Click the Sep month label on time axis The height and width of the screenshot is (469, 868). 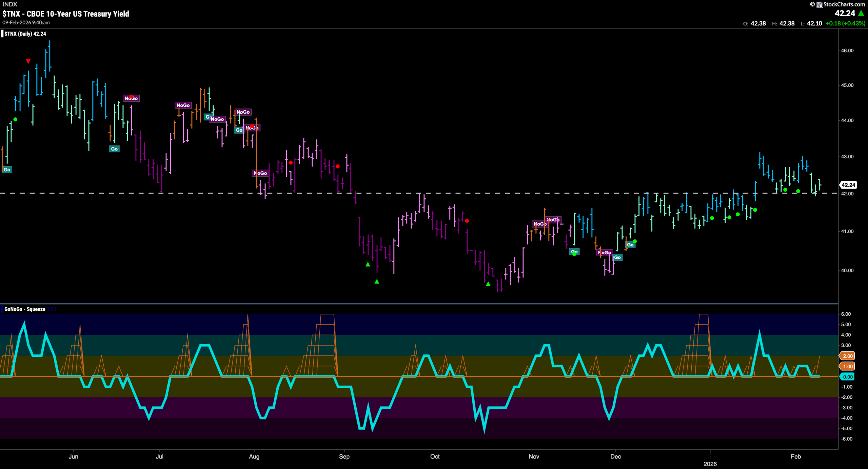[x=344, y=456]
